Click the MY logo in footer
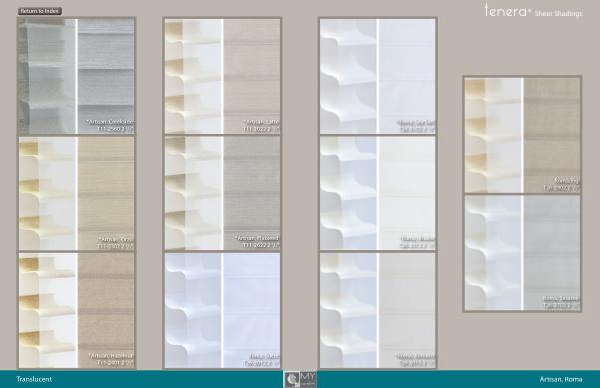This screenshot has height=388, width=600. coord(300,379)
